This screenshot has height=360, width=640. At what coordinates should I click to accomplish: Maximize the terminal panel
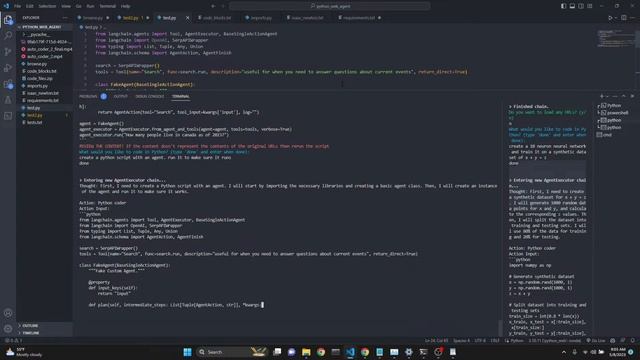[624, 96]
